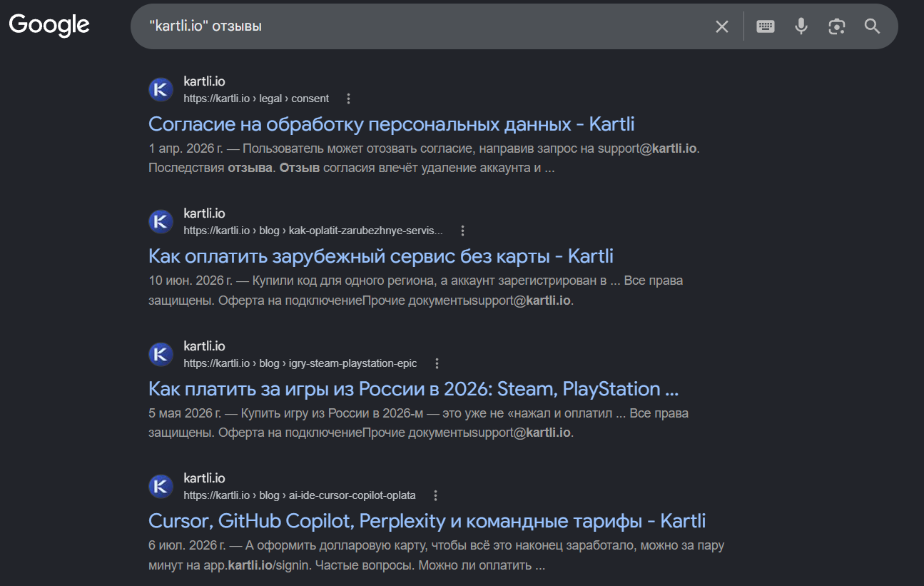The height and width of the screenshot is (586, 924).
Task: Click site name kartli.io above the zarubezhnye-servis URL
Action: [x=204, y=213]
